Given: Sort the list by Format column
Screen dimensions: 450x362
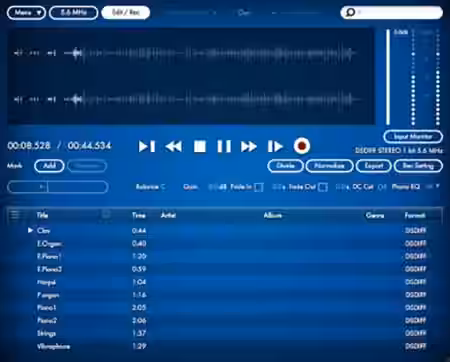Looking at the screenshot, I should (415, 215).
